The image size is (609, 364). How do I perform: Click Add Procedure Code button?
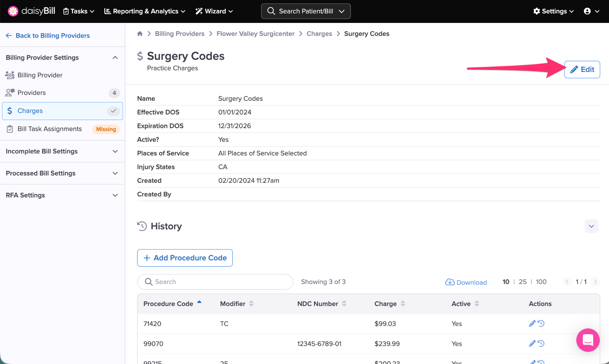(x=185, y=258)
